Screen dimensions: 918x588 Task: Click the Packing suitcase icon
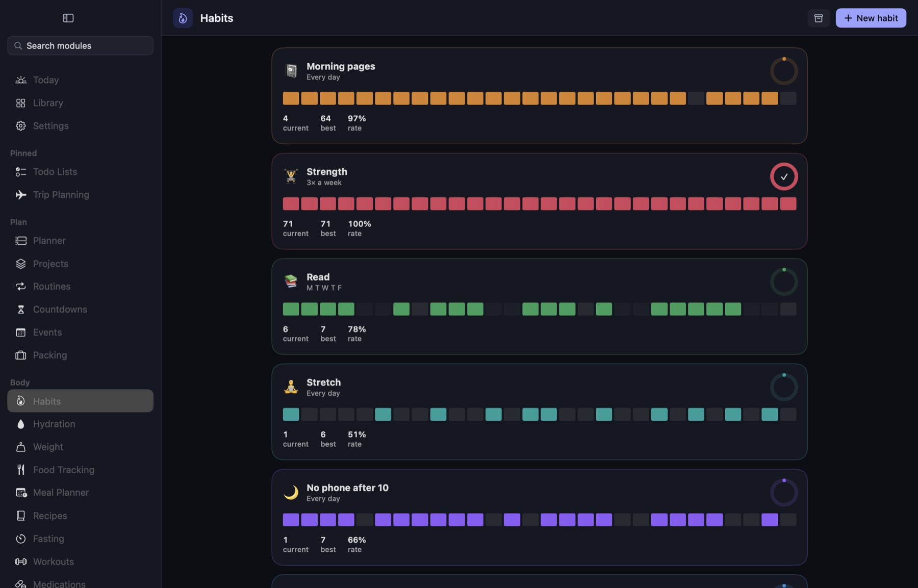click(x=20, y=355)
